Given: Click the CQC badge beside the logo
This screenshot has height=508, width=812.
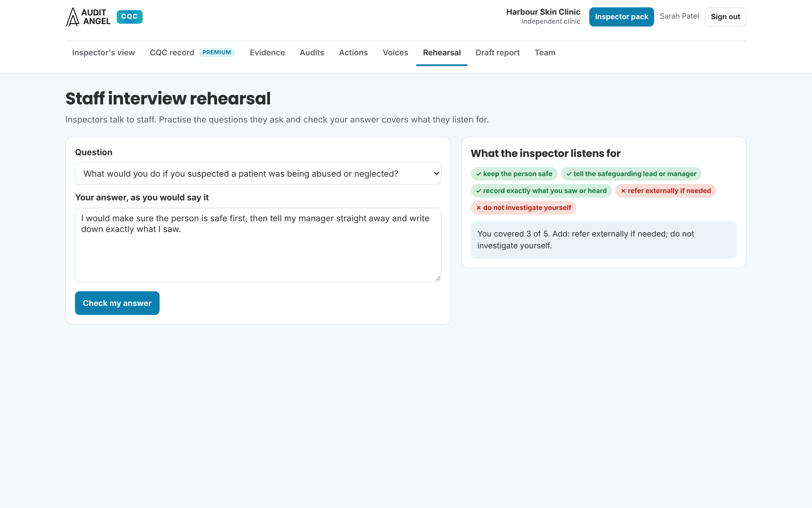Looking at the screenshot, I should [129, 17].
